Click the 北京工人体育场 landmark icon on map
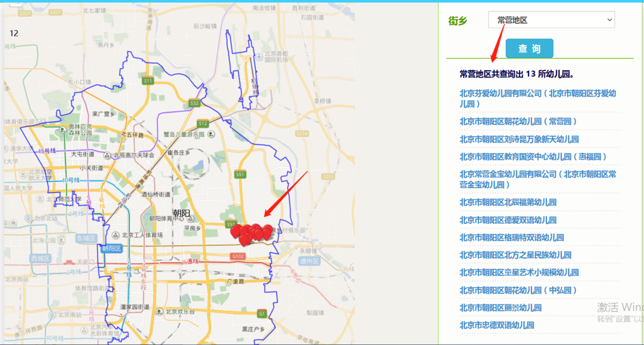 [x=116, y=235]
